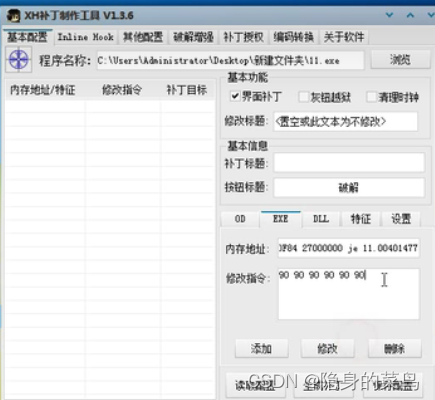The width and height of the screenshot is (435, 400).
Task: Open the 关于软件 tab
Action: pos(344,37)
